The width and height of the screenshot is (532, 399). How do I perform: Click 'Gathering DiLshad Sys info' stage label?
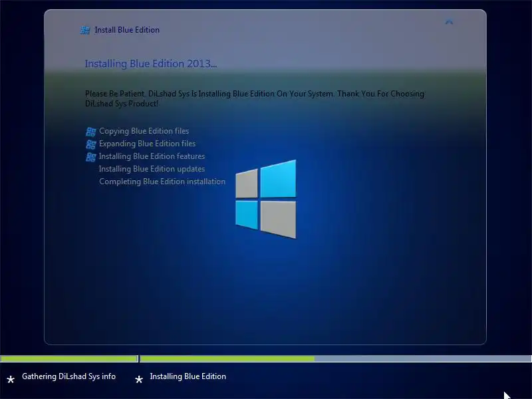point(69,376)
